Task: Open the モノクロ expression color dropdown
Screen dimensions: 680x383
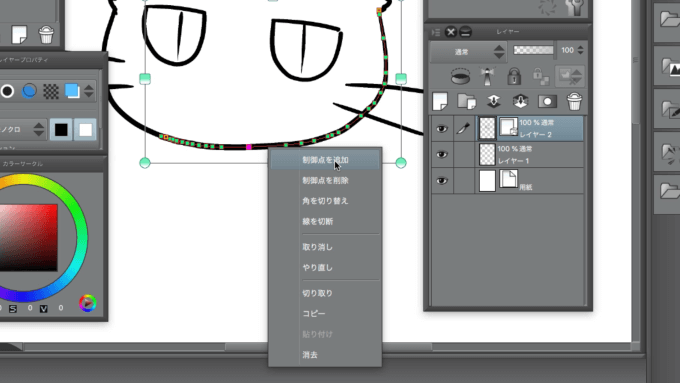Action: pyautogui.click(x=22, y=129)
